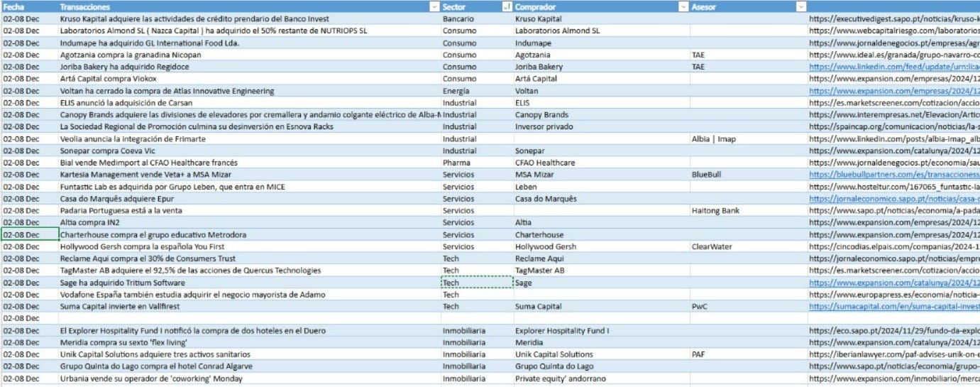Select 'ELIS anunció la adquisición de Carsan'
Image resolution: width=980 pixels, height=387 pixels.
[x=249, y=103]
